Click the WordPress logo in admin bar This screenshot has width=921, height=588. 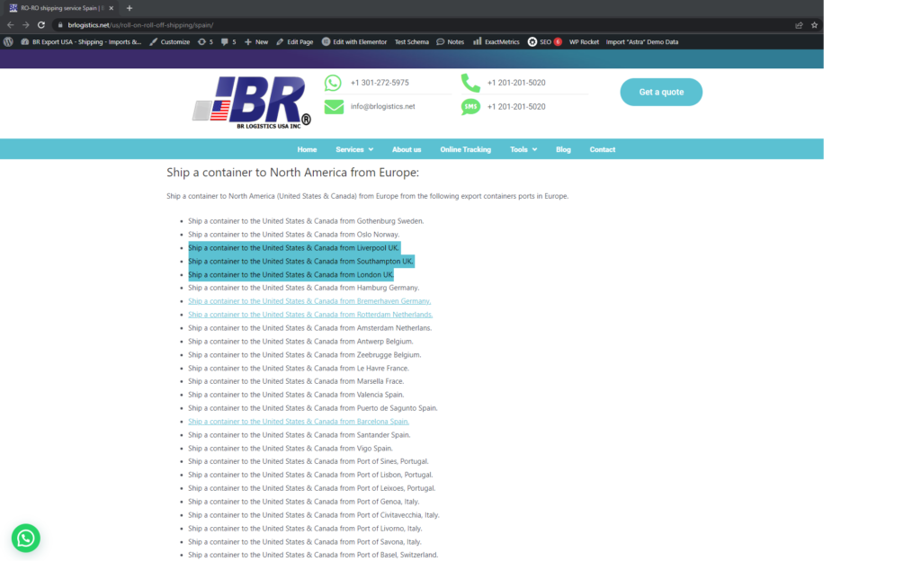pyautogui.click(x=9, y=41)
